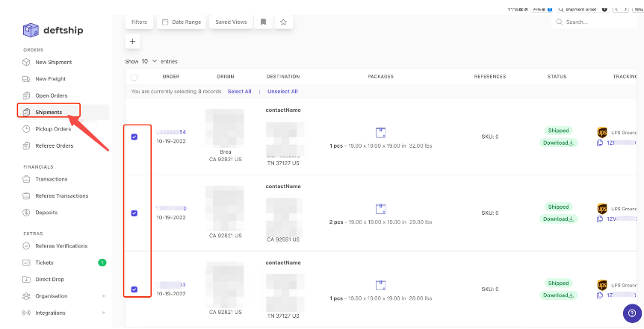The height and width of the screenshot is (329, 644).
Task: Open New Shipment in the sidebar
Action: tap(53, 63)
